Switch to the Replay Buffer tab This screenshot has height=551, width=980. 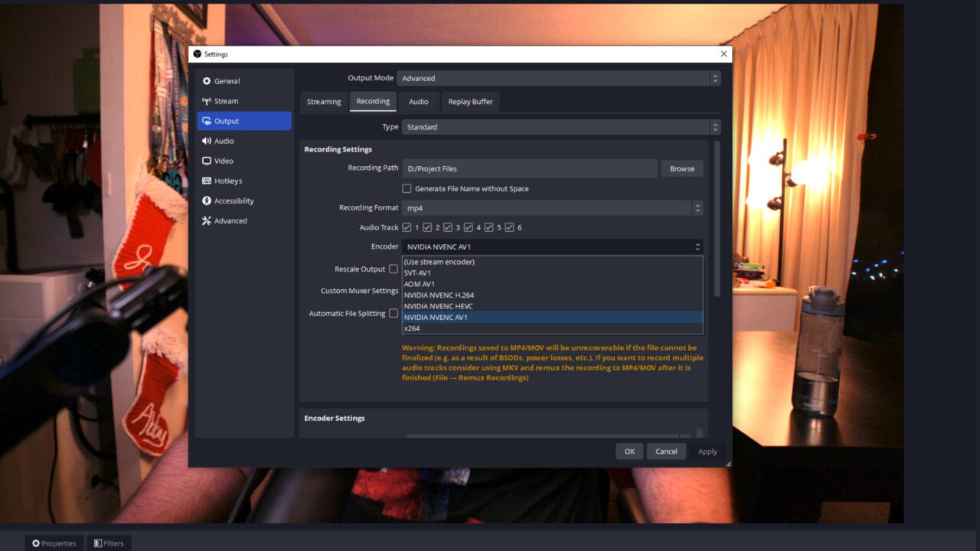tap(470, 101)
